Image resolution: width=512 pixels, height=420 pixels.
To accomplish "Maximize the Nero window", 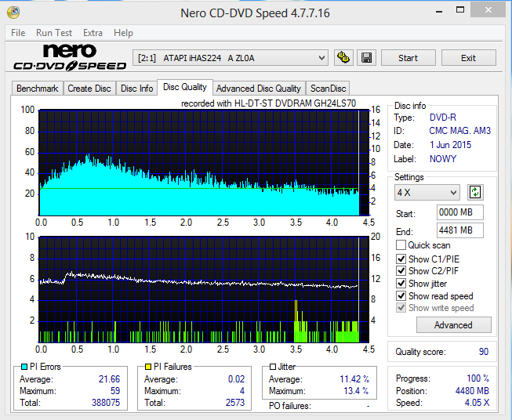I will pos(460,9).
